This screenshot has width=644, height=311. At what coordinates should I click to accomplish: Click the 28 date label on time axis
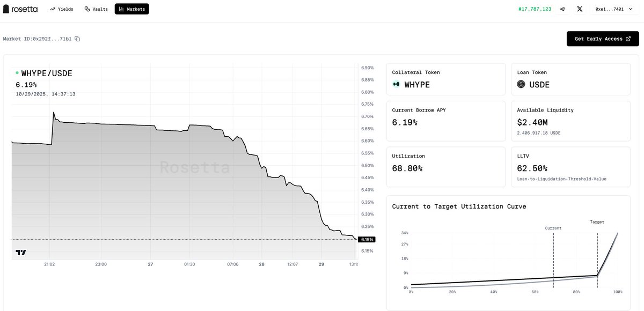pos(261,264)
